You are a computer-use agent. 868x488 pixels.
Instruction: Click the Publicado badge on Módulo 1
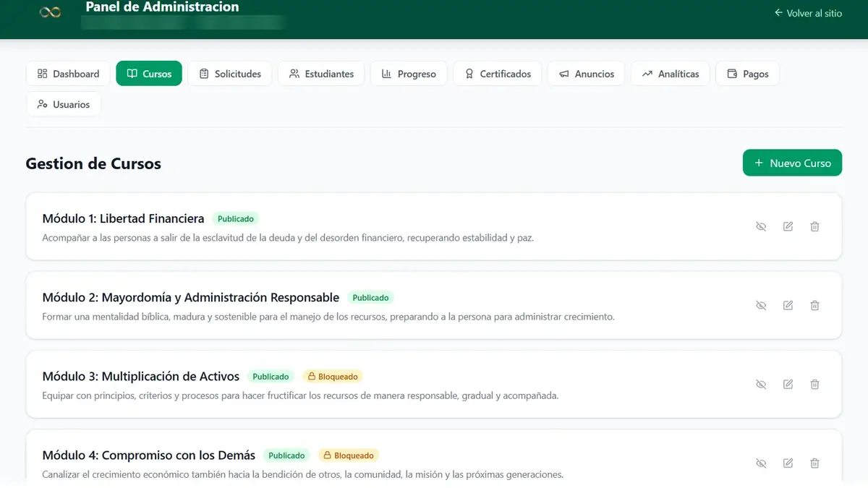(235, 218)
